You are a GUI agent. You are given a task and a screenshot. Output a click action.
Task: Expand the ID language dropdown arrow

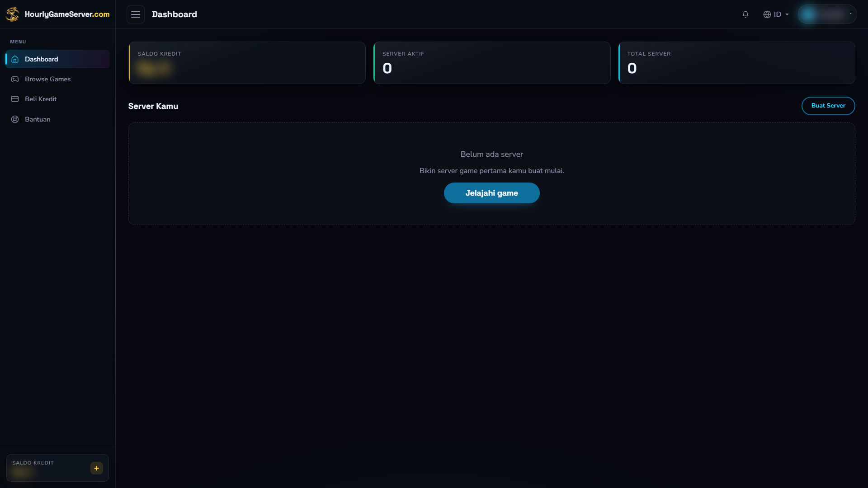(x=787, y=14)
